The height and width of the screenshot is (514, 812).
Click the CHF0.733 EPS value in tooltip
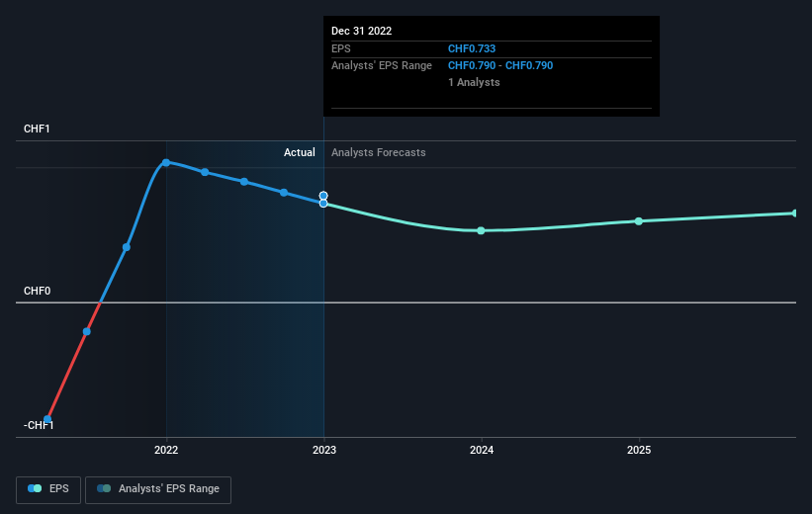(472, 48)
